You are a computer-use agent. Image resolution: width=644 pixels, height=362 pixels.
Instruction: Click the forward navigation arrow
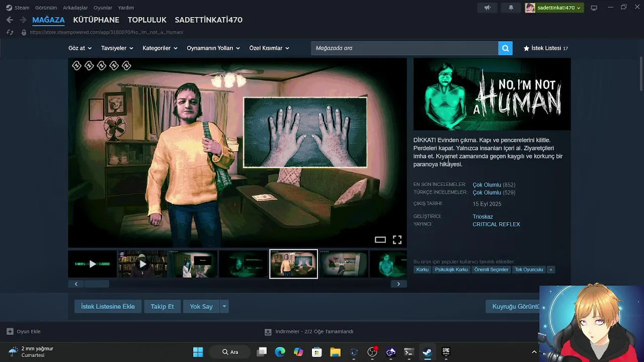[23, 20]
